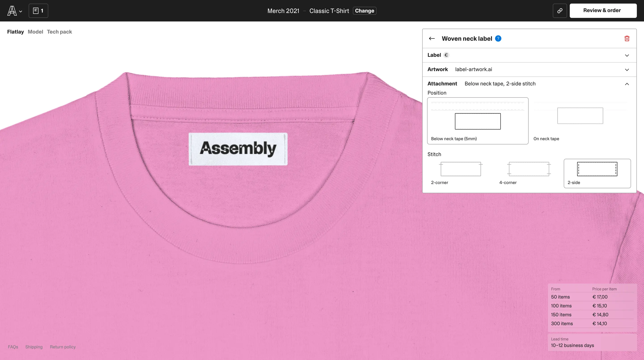Expand the Artwork section chevron
Viewport: 644px width, 360px height.
(x=627, y=70)
